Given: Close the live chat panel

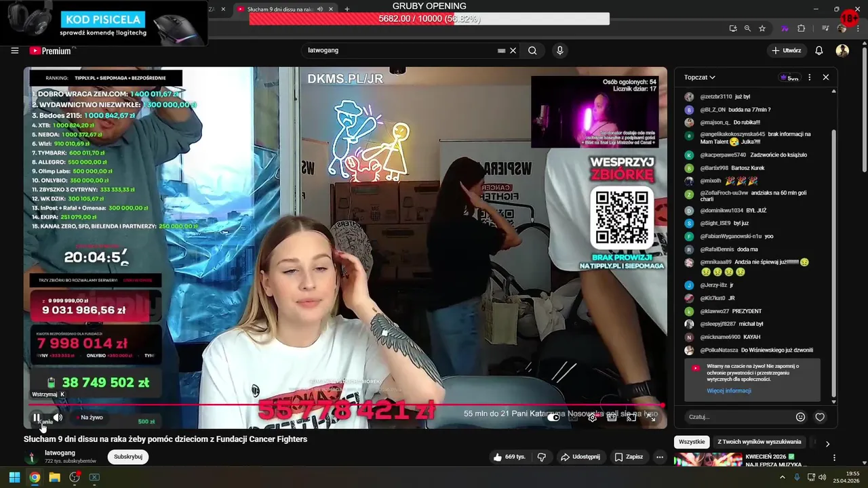Looking at the screenshot, I should 826,77.
